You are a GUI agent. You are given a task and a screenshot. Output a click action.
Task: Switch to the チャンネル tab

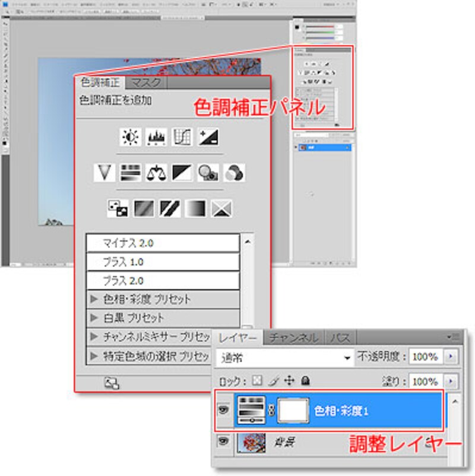tap(294, 338)
